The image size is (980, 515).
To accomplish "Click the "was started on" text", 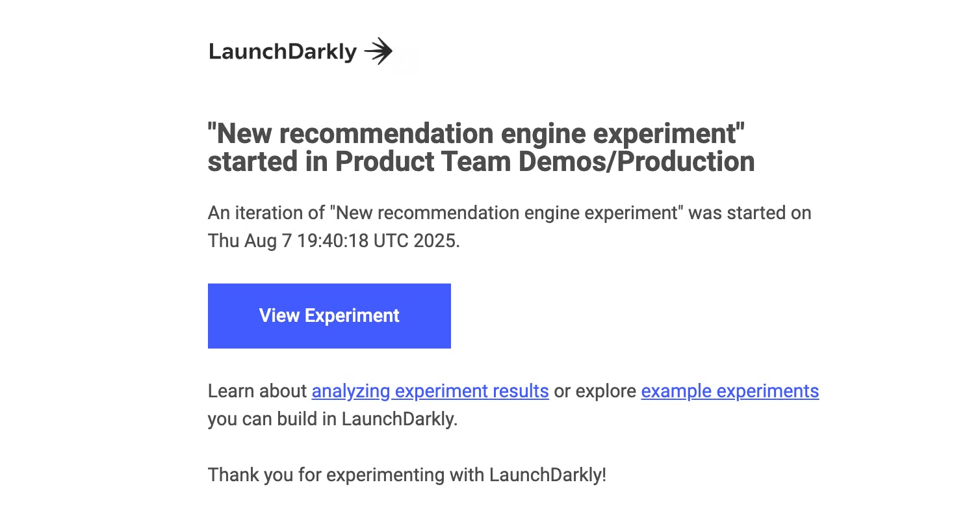I will click(x=750, y=213).
